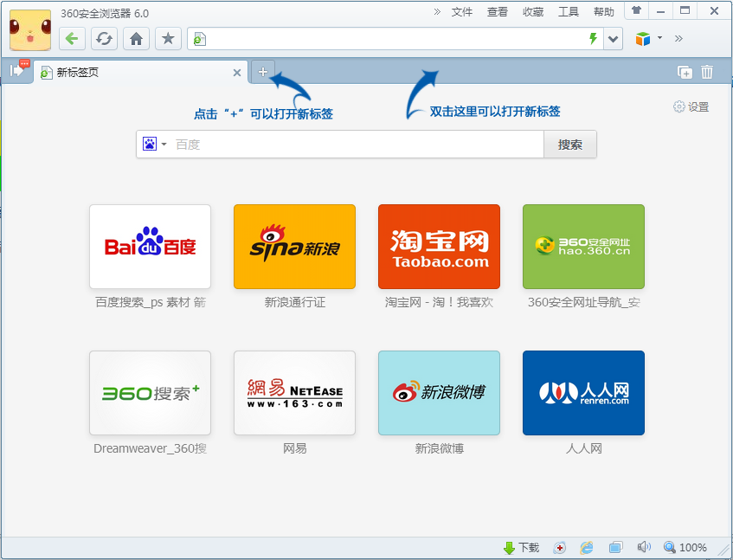Screen dimensions: 733x560
Task: Open the 设置 settings link
Action: (691, 107)
